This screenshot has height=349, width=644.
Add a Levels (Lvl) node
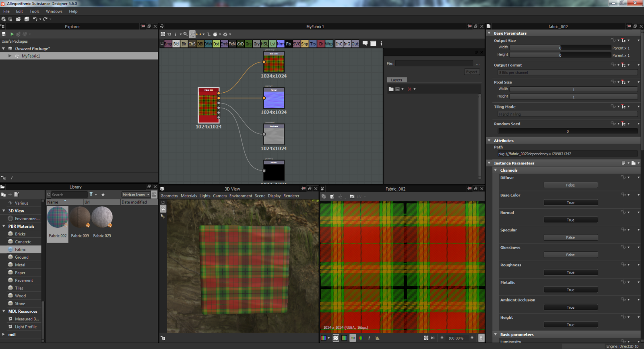(272, 44)
